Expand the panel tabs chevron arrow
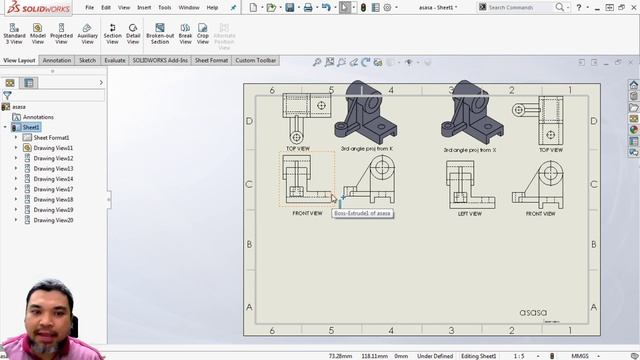Screen dimensions: 640x360 click(101, 83)
